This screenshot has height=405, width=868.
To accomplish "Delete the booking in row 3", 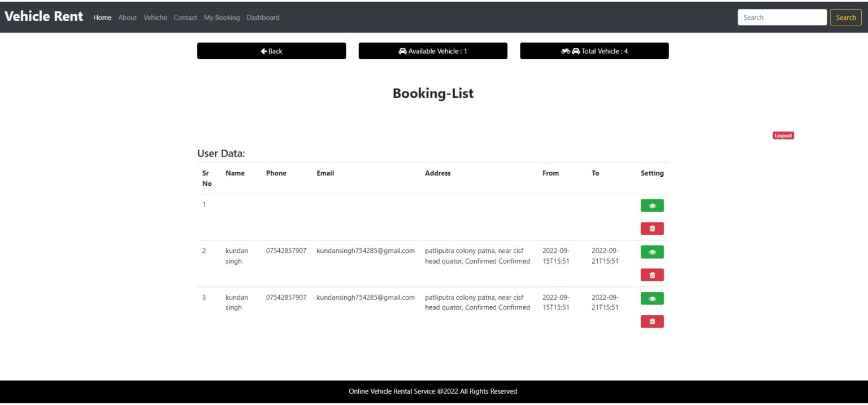I will pos(652,321).
